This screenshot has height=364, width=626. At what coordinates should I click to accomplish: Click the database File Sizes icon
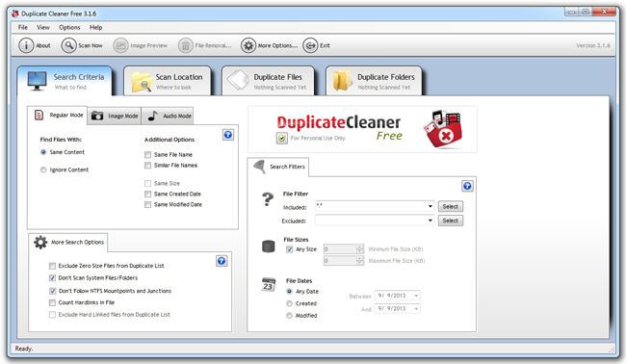click(x=269, y=247)
